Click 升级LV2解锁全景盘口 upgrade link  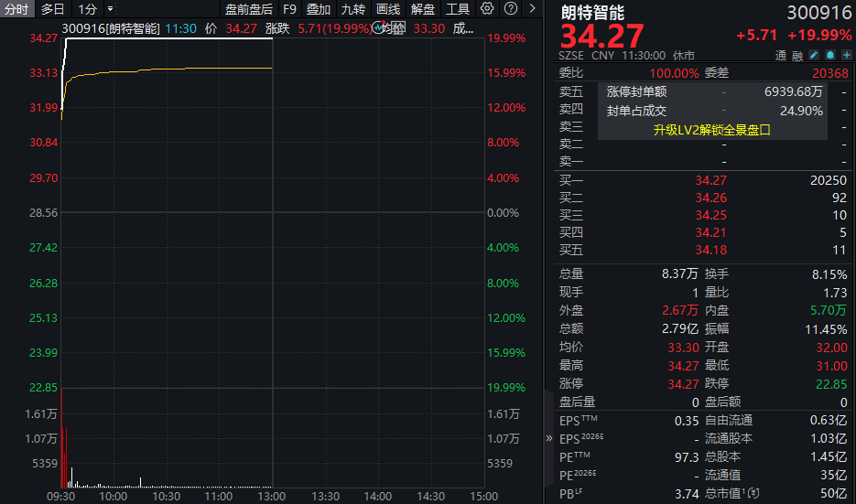(x=712, y=130)
